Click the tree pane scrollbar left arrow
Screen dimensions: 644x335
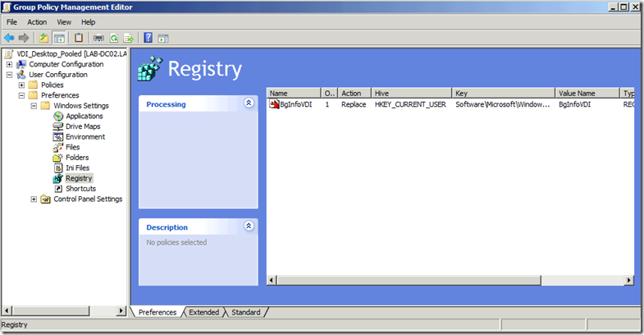coord(7,310)
